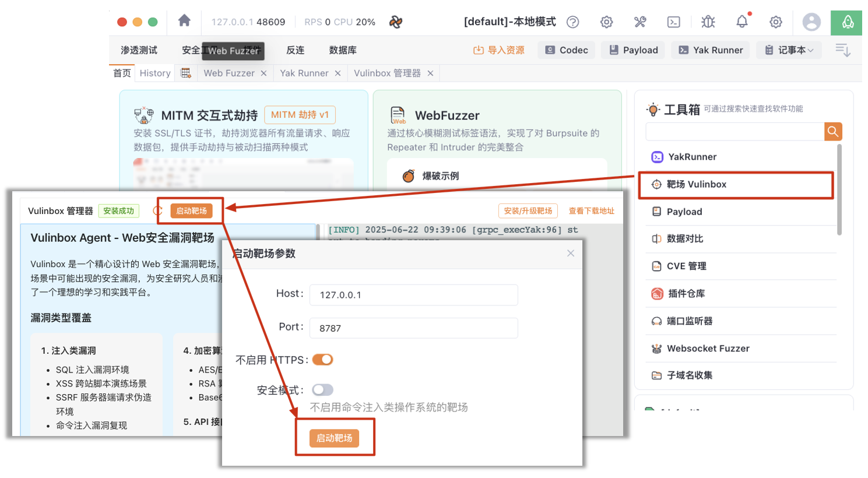Close the Vulinbox 管理器 tab
This screenshot has width=868, height=478.
point(430,73)
